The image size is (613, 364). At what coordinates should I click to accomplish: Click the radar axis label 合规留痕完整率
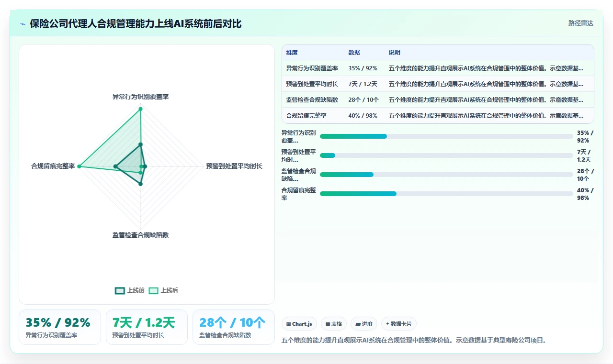click(53, 166)
